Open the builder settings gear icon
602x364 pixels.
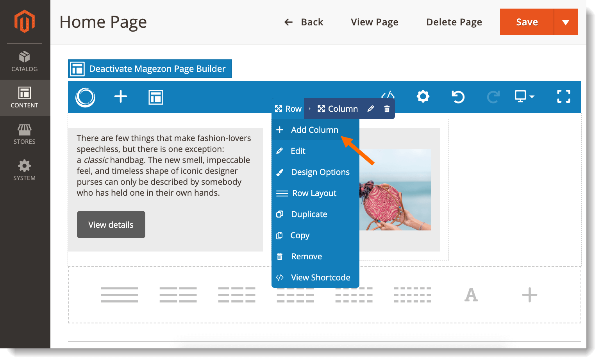click(423, 97)
